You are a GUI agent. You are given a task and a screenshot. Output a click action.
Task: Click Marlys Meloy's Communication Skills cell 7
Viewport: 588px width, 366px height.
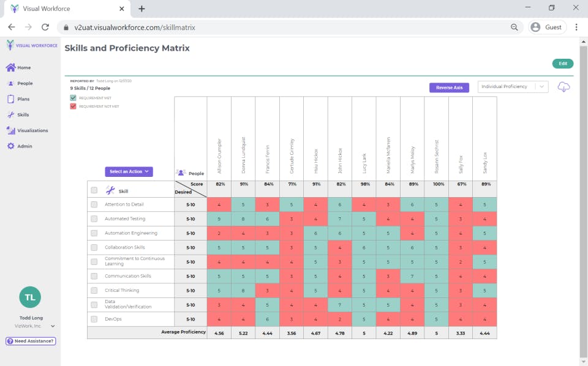(x=412, y=276)
